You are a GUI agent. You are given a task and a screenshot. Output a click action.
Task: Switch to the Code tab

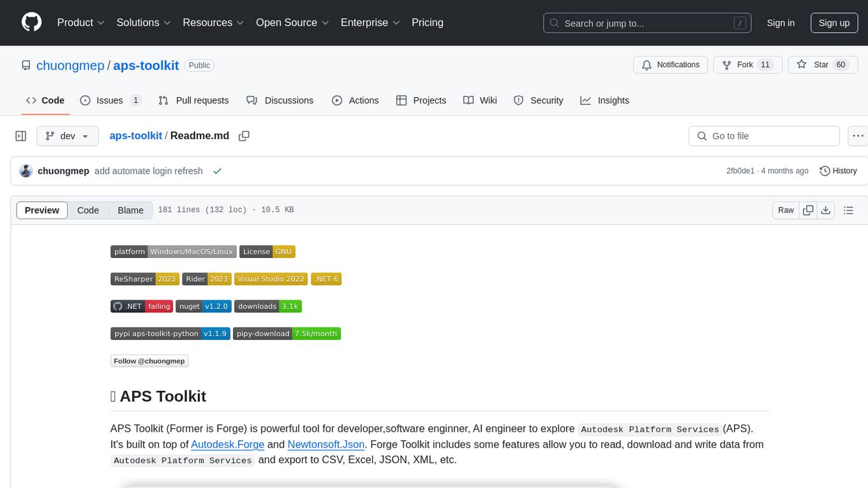point(45,100)
